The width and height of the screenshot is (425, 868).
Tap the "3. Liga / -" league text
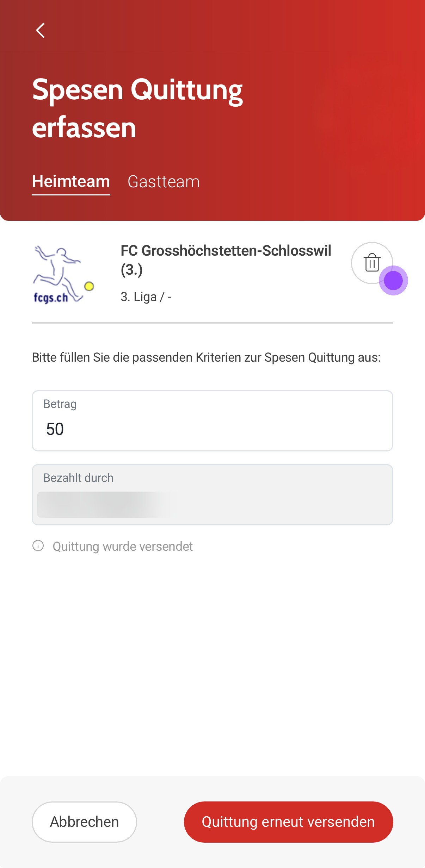[x=146, y=297]
